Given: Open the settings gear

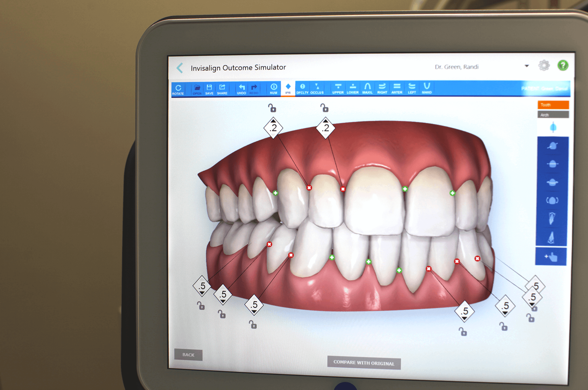Looking at the screenshot, I should [544, 66].
